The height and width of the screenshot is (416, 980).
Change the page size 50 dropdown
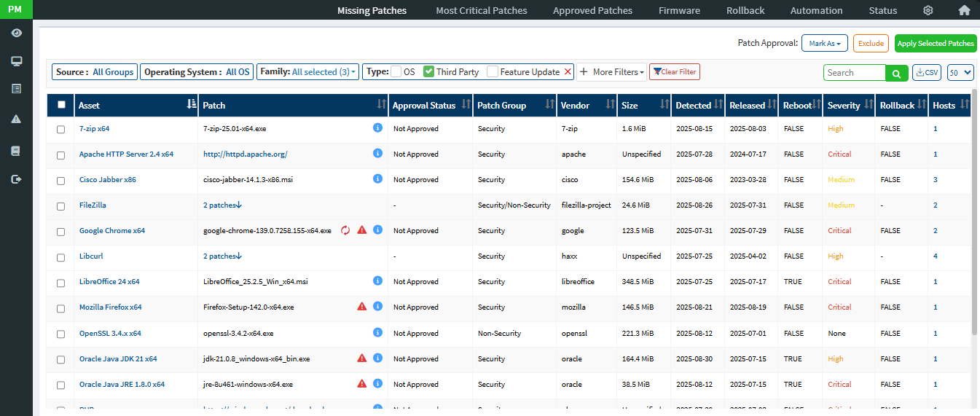tap(960, 72)
